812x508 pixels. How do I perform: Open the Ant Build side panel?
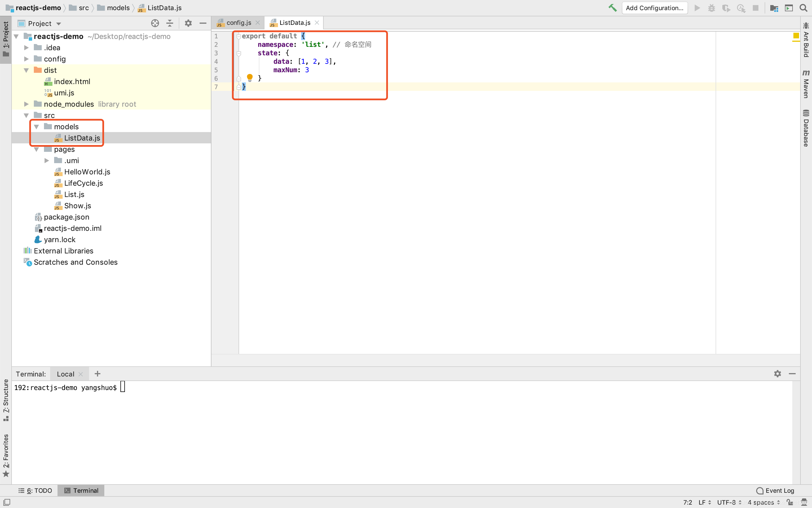[x=806, y=40]
